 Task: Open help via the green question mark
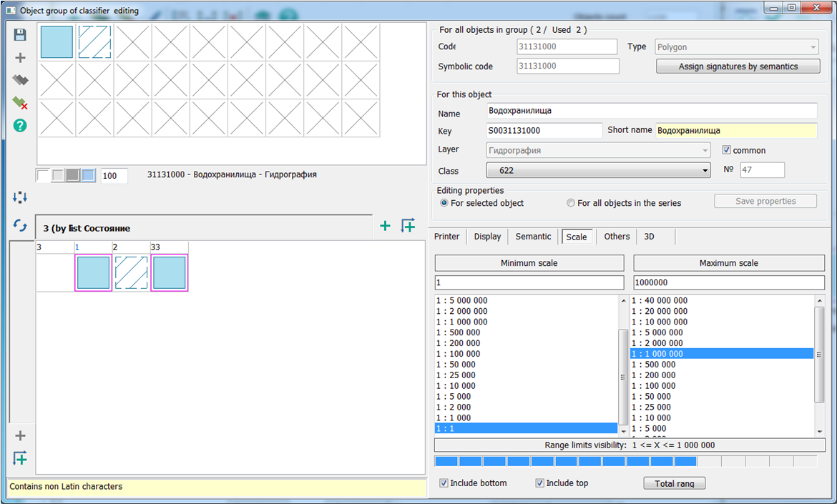[20, 126]
